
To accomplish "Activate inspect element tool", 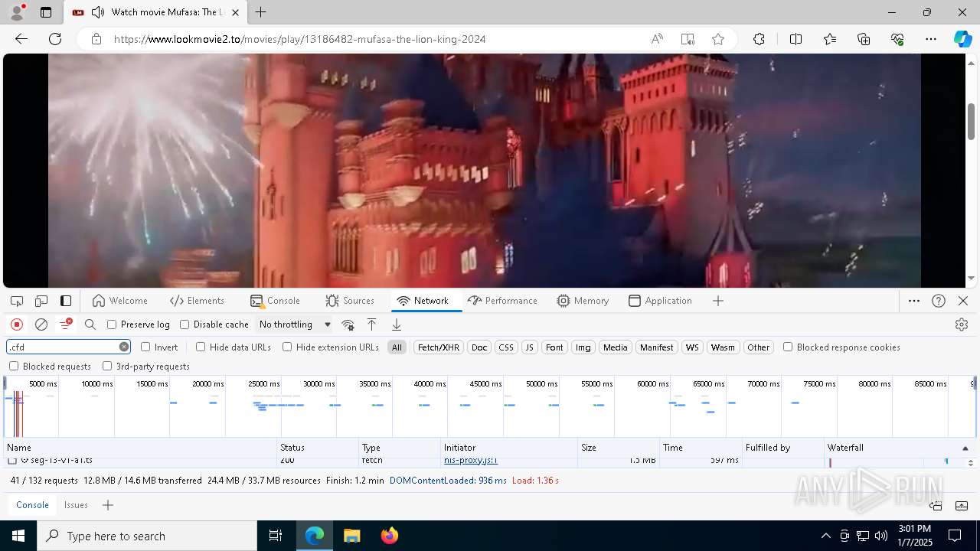I will 17,301.
